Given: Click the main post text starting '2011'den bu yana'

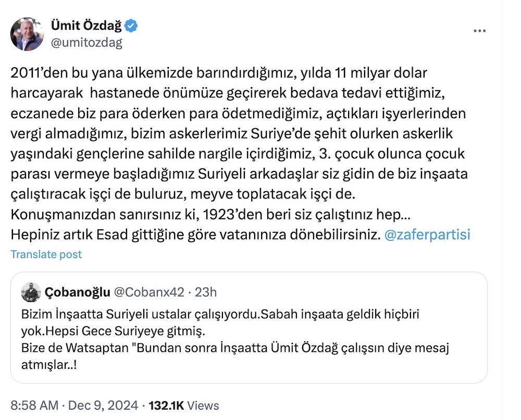Looking at the screenshot, I should pos(219,72).
